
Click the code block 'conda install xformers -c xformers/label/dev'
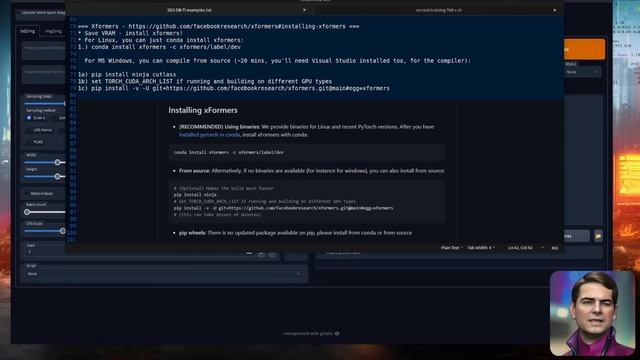point(307,152)
